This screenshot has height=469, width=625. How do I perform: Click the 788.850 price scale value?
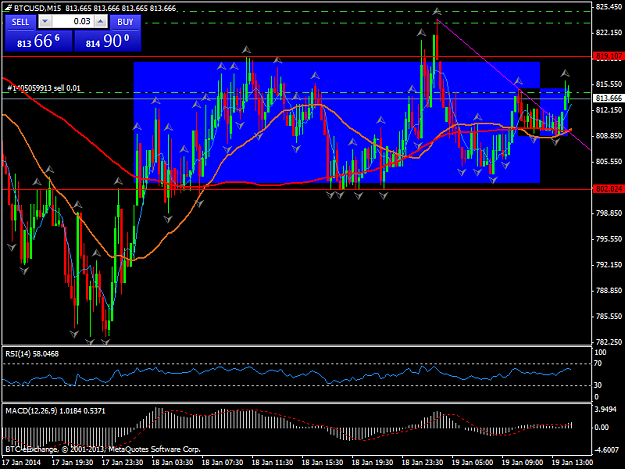coord(609,290)
